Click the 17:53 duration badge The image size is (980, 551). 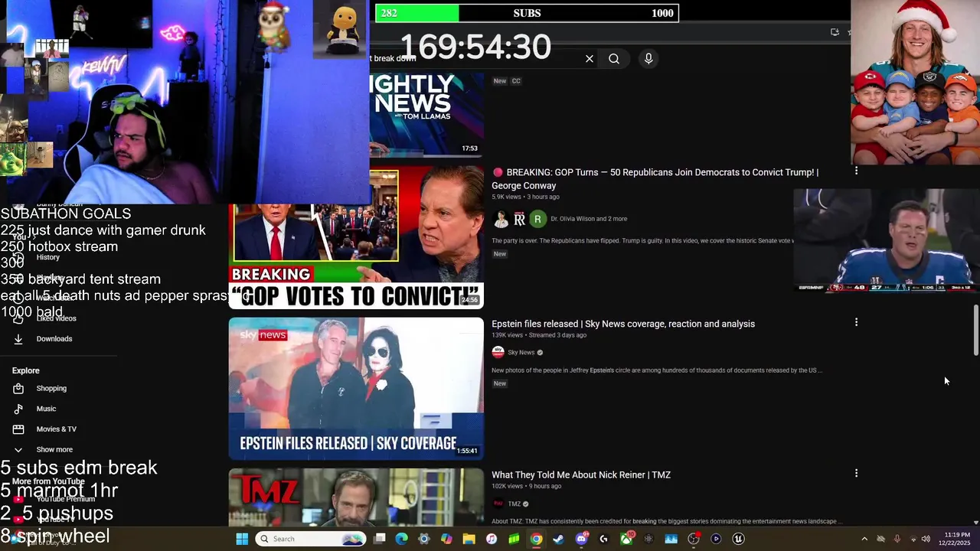click(x=469, y=148)
